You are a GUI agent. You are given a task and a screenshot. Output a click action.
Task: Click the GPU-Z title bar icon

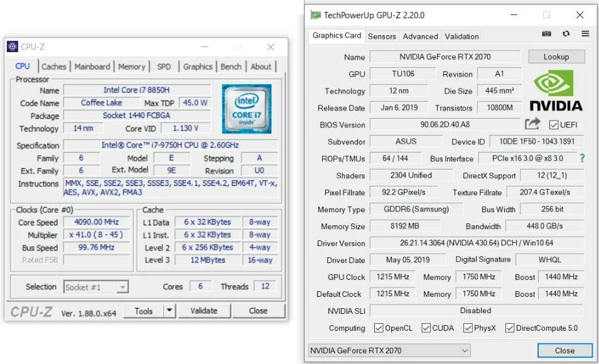point(316,15)
